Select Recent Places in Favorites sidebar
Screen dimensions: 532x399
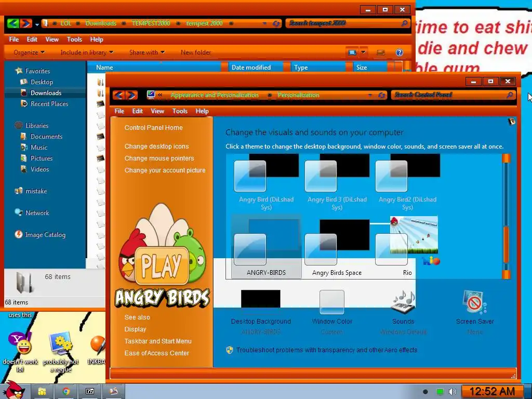(49, 103)
